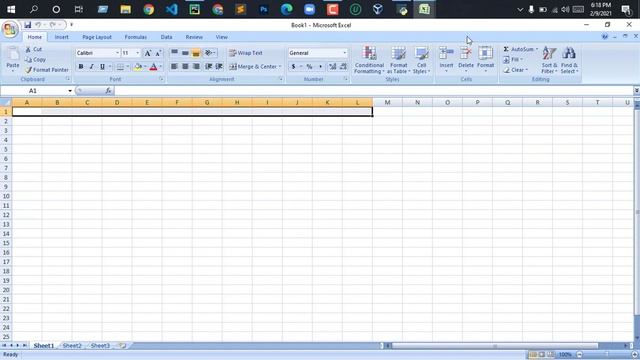Increase decimal places
This screenshot has height=360, width=640.
(x=332, y=67)
